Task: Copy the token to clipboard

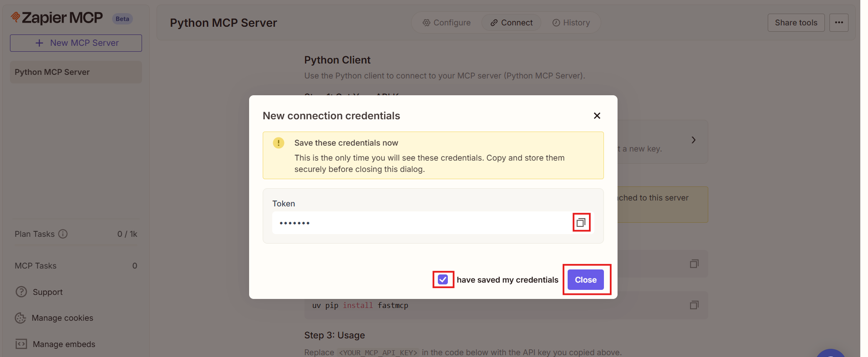Action: pos(581,223)
